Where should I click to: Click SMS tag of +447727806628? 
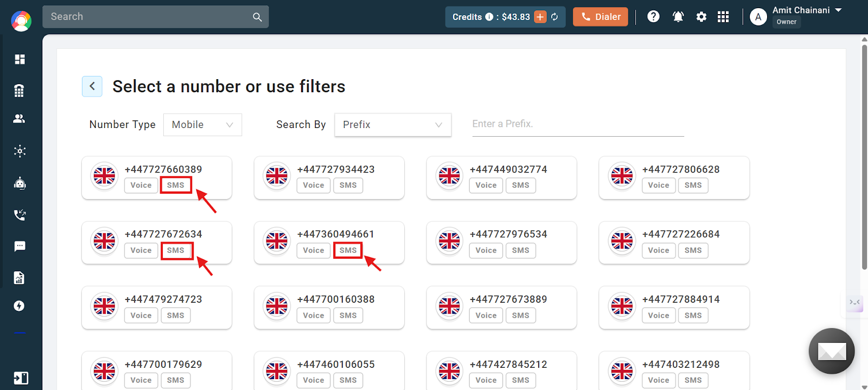(x=693, y=185)
